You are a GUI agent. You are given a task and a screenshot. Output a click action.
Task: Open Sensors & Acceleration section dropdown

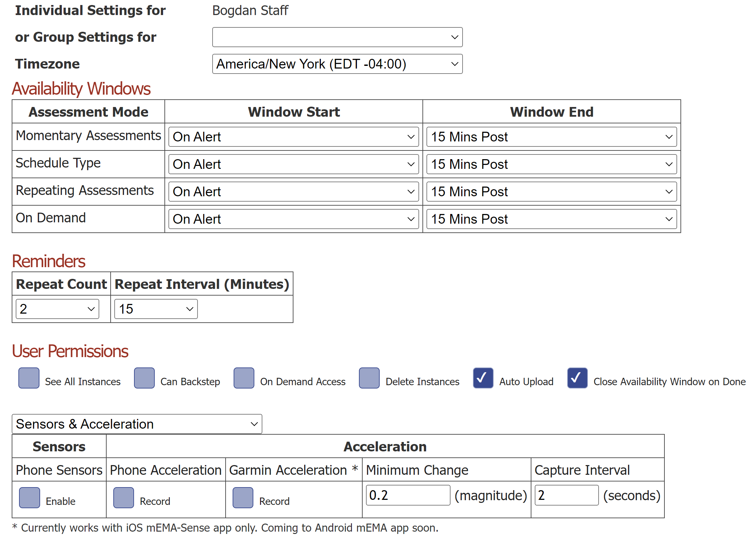click(137, 424)
